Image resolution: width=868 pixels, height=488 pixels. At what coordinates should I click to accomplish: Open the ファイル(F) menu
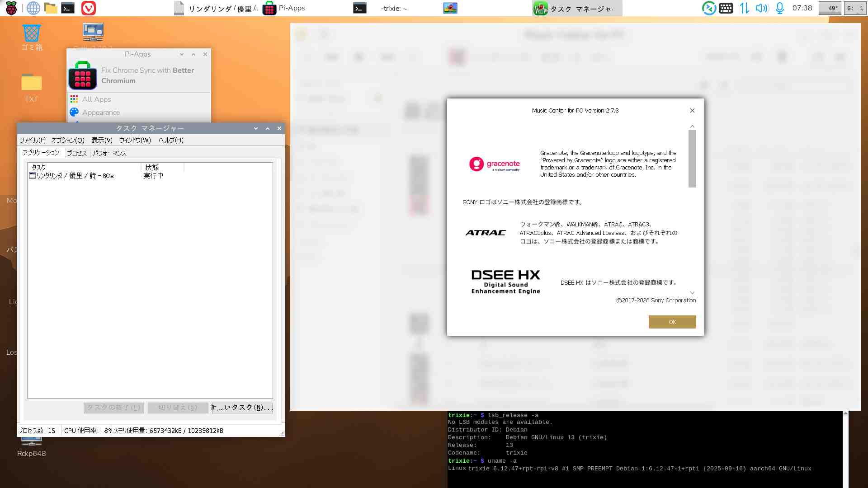tap(32, 140)
